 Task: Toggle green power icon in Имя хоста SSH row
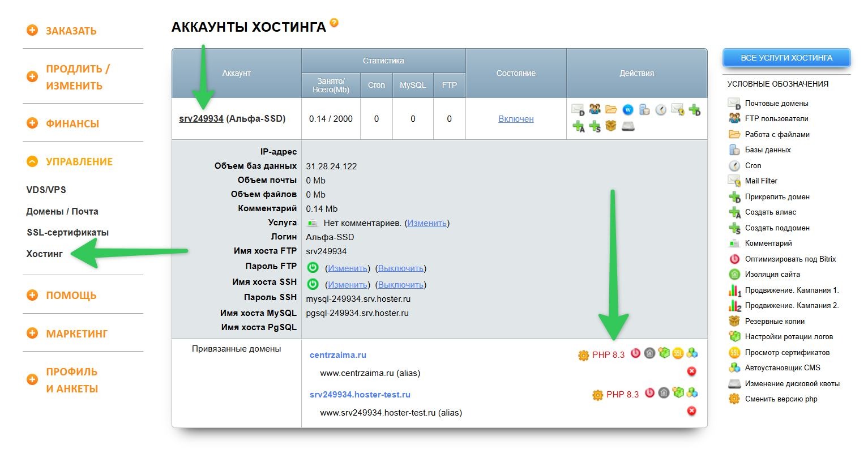[313, 284]
